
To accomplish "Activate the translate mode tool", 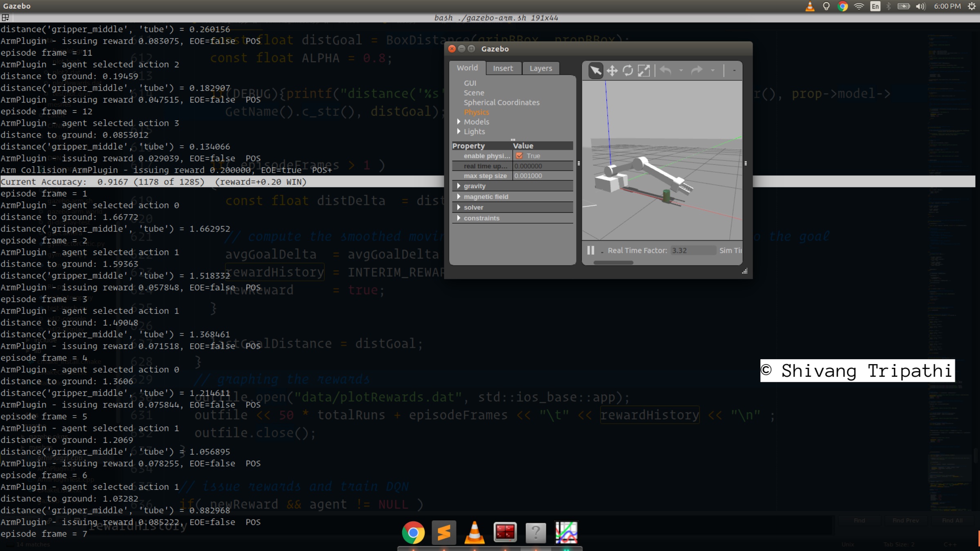I will coord(612,71).
